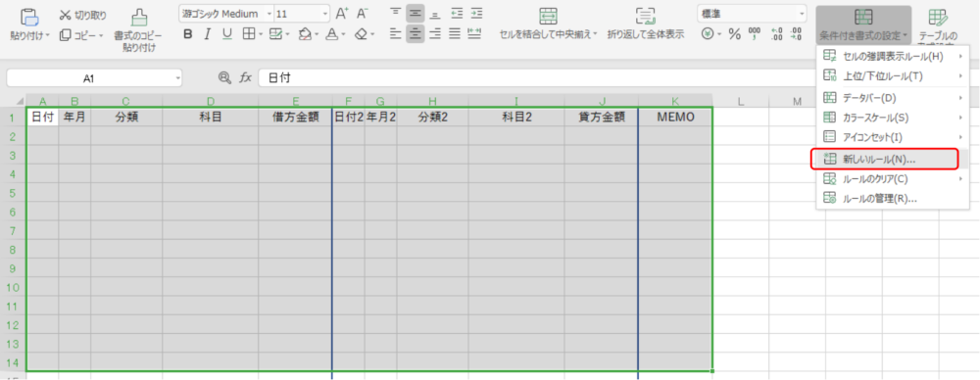Screen dimensions: 980x380
Task: Open the font name dropdown
Action: pos(269,14)
